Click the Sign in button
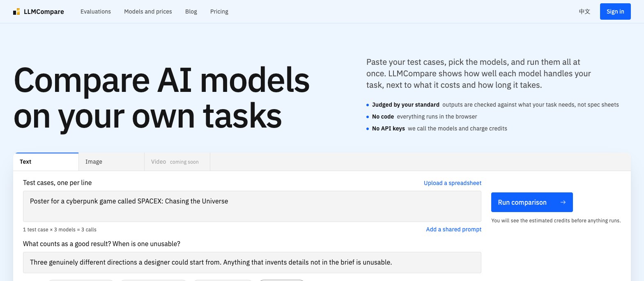This screenshot has width=644, height=281. pos(615,11)
